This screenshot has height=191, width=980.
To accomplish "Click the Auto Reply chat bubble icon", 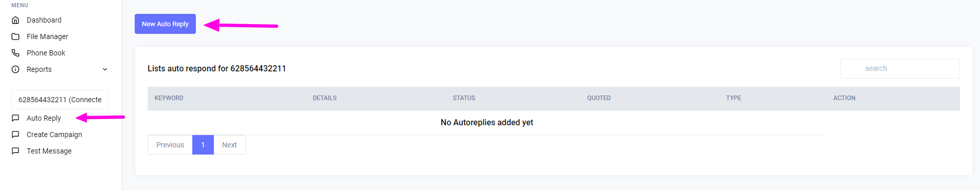I will (15, 118).
